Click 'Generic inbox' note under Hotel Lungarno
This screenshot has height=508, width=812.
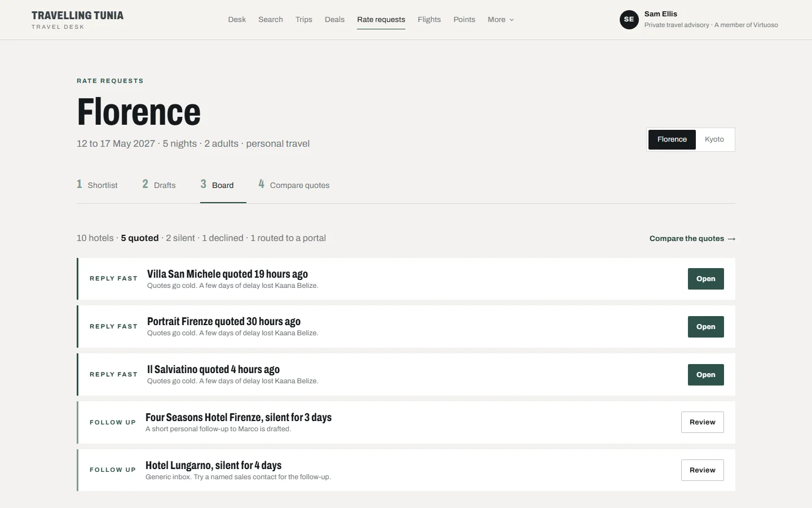(x=238, y=477)
